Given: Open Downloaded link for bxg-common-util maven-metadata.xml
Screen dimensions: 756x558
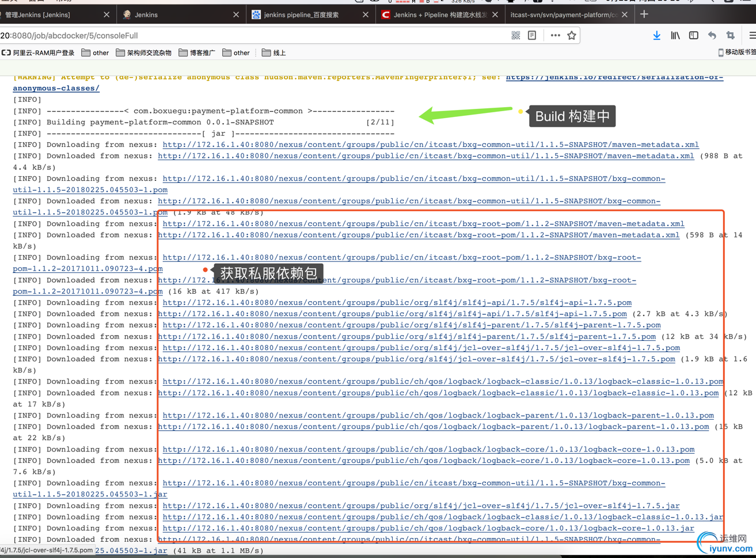Looking at the screenshot, I should pyautogui.click(x=426, y=155).
